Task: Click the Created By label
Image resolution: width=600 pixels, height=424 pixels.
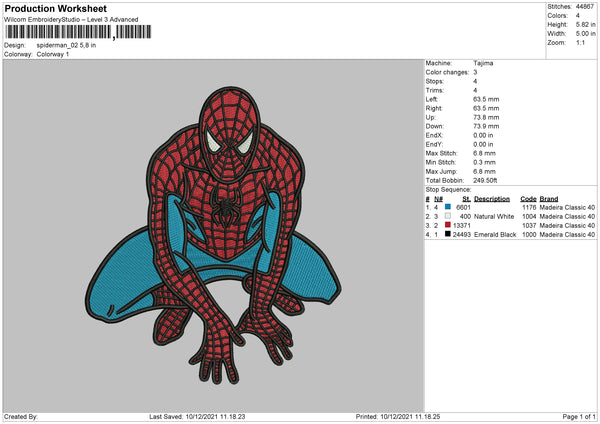Action: (x=21, y=417)
